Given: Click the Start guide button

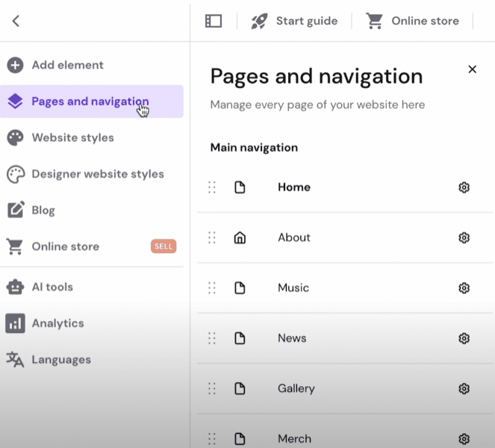Looking at the screenshot, I should 294,21.
